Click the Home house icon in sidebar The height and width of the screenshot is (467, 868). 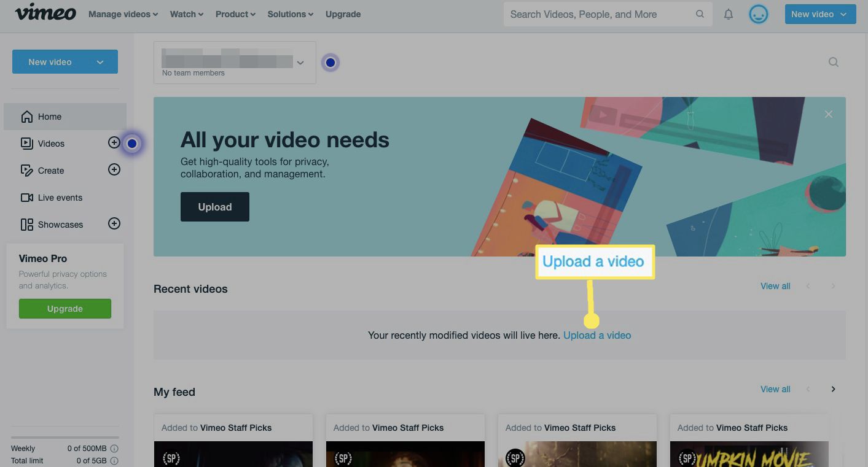click(x=26, y=117)
